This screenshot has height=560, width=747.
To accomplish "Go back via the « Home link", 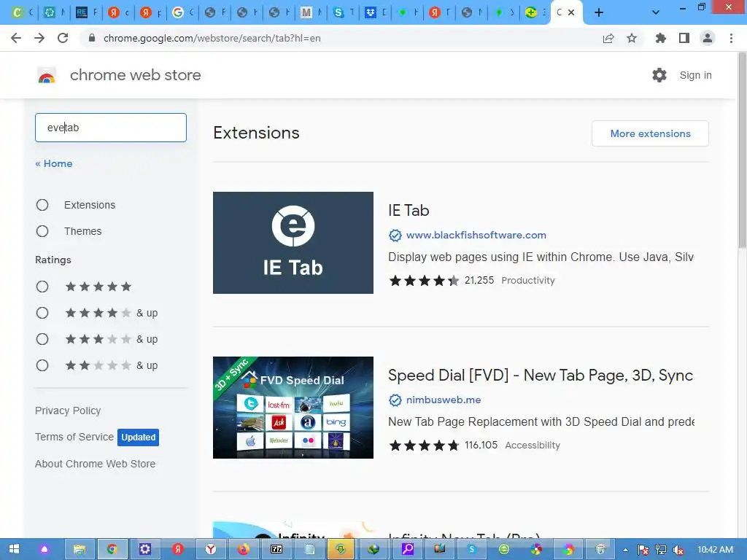I will [x=54, y=163].
